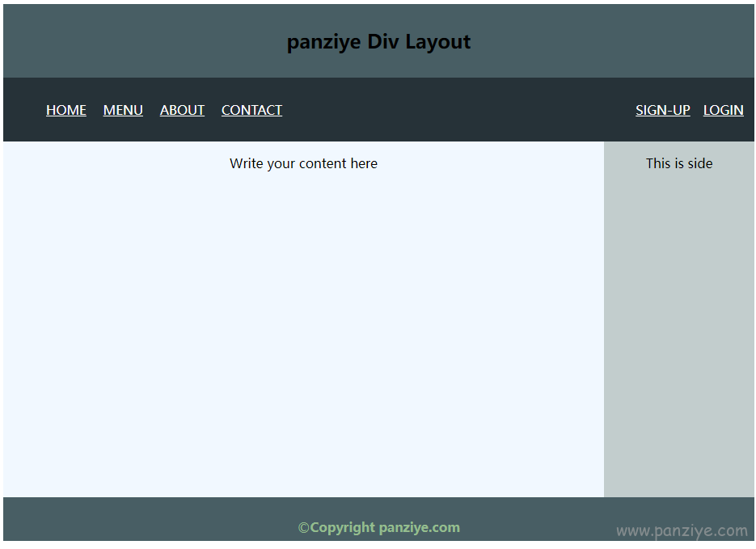Image resolution: width=756 pixels, height=549 pixels.
Task: Click the 'This is side' text
Action: click(679, 164)
